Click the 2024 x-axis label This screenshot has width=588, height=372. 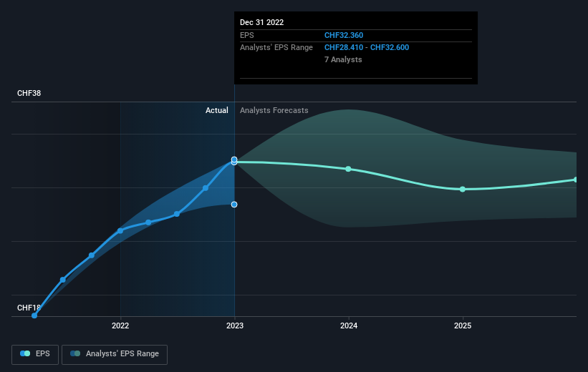(x=349, y=325)
